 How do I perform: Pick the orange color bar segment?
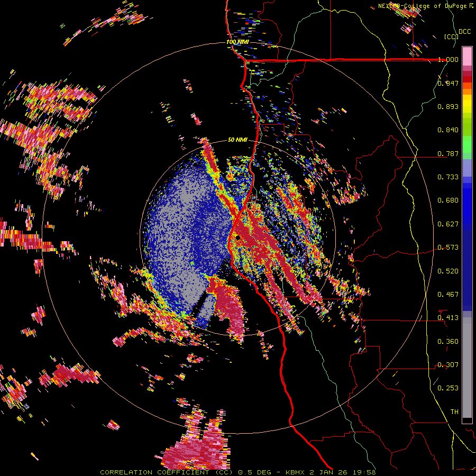467,91
